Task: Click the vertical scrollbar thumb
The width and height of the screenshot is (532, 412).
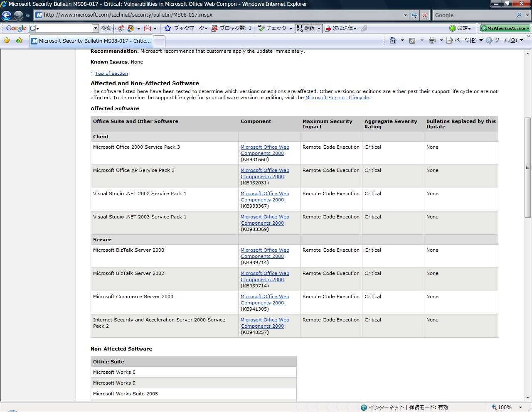Action: pos(528,167)
